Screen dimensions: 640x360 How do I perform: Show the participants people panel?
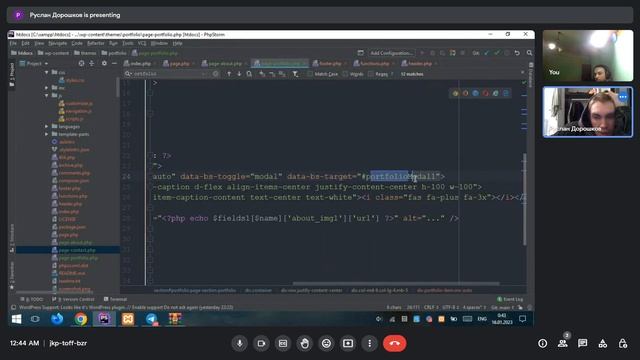click(562, 343)
